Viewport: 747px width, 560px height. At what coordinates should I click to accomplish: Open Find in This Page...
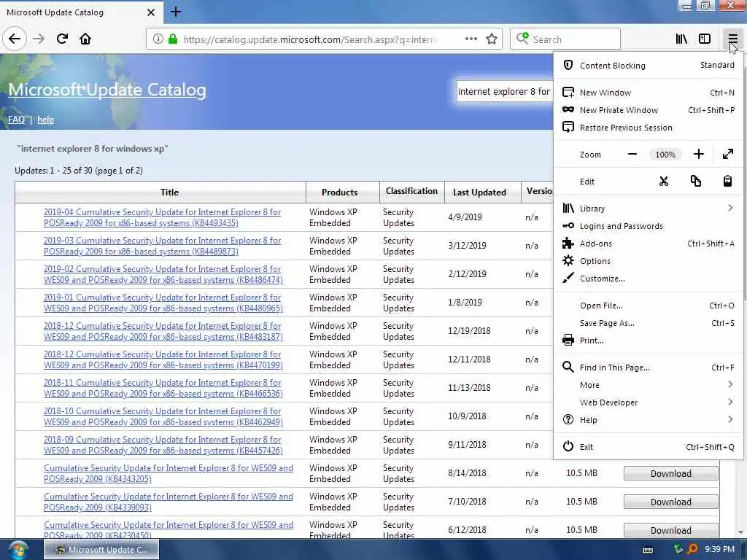point(648,367)
